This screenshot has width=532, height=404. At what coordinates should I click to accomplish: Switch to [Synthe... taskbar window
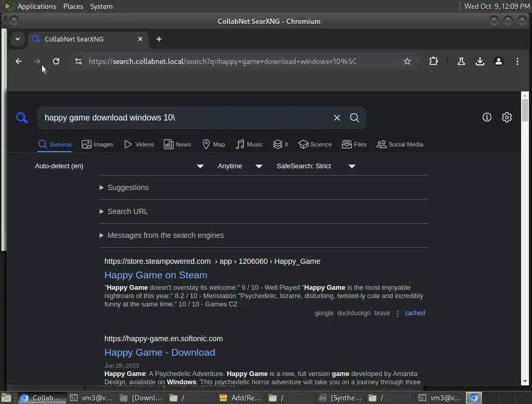click(x=340, y=398)
